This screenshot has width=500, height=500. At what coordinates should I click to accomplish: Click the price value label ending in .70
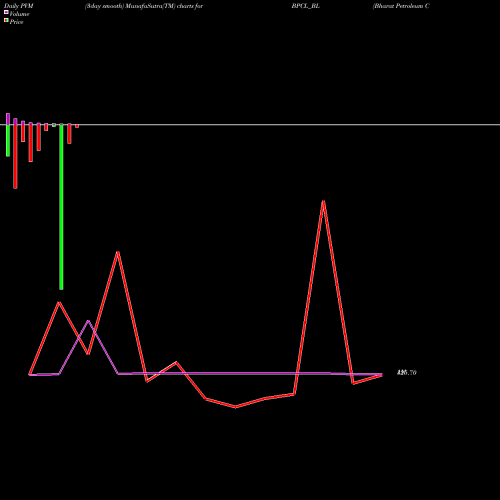coord(407,373)
